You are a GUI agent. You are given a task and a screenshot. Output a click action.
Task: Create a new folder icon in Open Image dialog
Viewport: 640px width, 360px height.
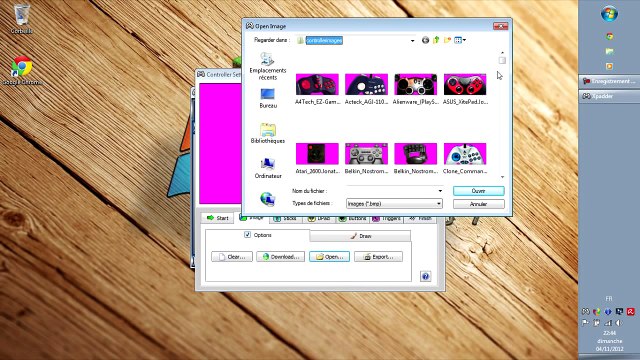[447, 40]
